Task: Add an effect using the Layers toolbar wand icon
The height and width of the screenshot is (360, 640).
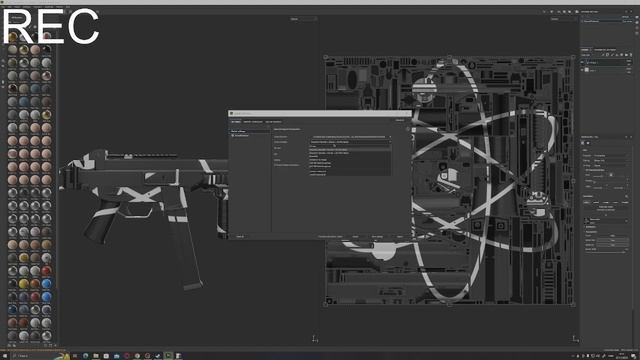Action: click(602, 55)
